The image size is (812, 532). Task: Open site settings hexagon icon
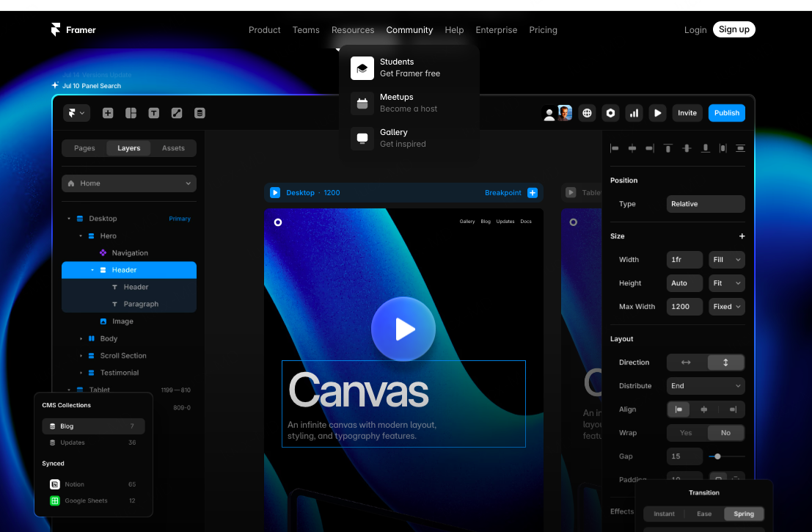pyautogui.click(x=610, y=113)
